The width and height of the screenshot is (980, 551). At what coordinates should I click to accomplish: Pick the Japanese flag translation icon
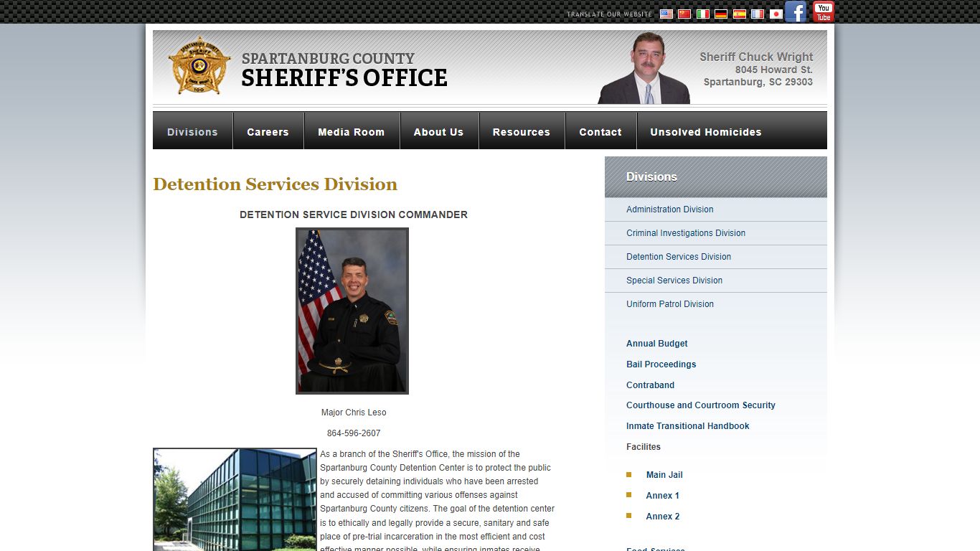(x=776, y=14)
